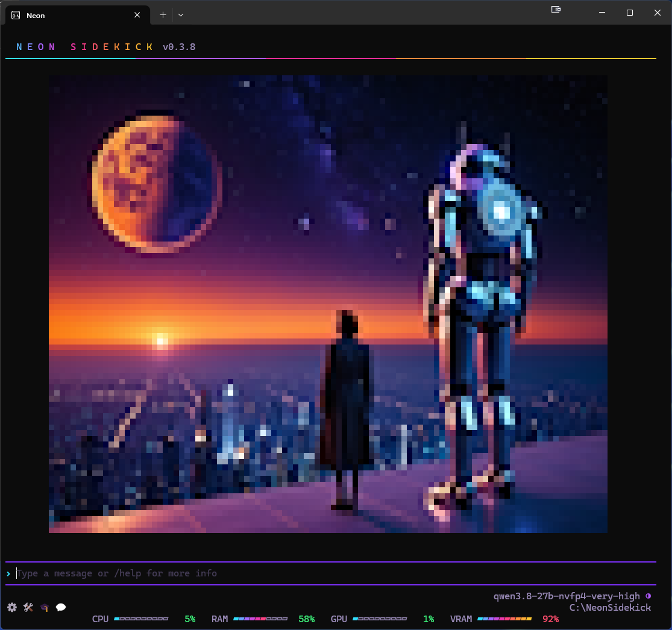Click the C:\NeonSidekick path text

pyautogui.click(x=610, y=607)
